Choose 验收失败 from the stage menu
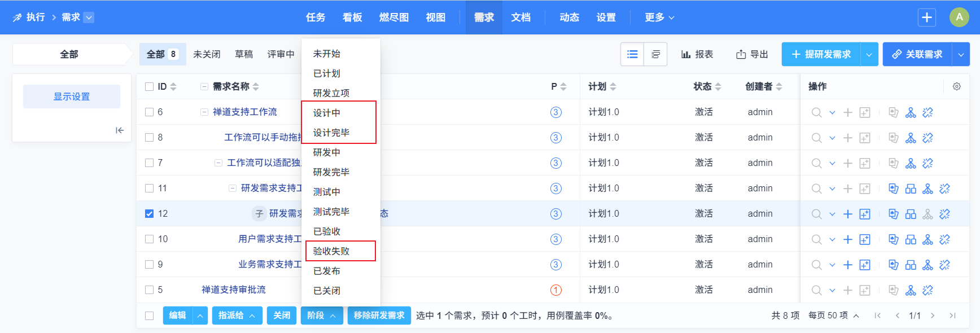 [x=331, y=251]
